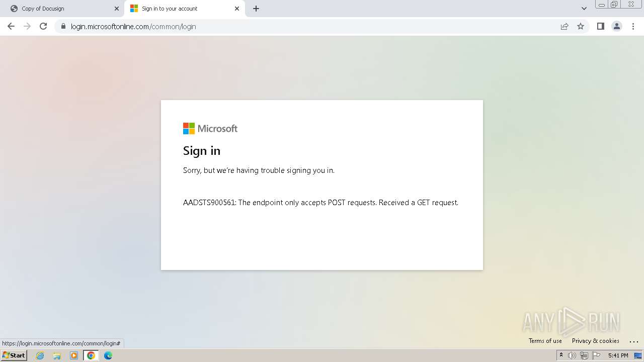The image size is (644, 362).
Task: Open Chrome's three-dot menu
Action: pos(633,26)
